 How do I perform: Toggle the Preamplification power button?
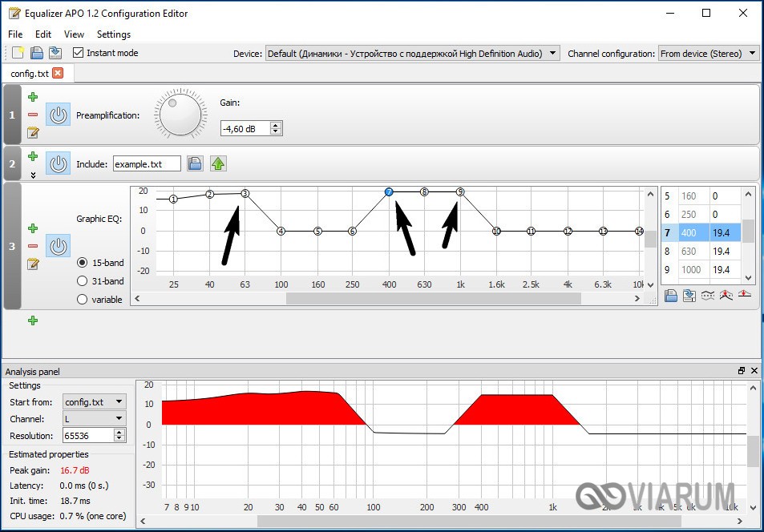pyautogui.click(x=58, y=115)
